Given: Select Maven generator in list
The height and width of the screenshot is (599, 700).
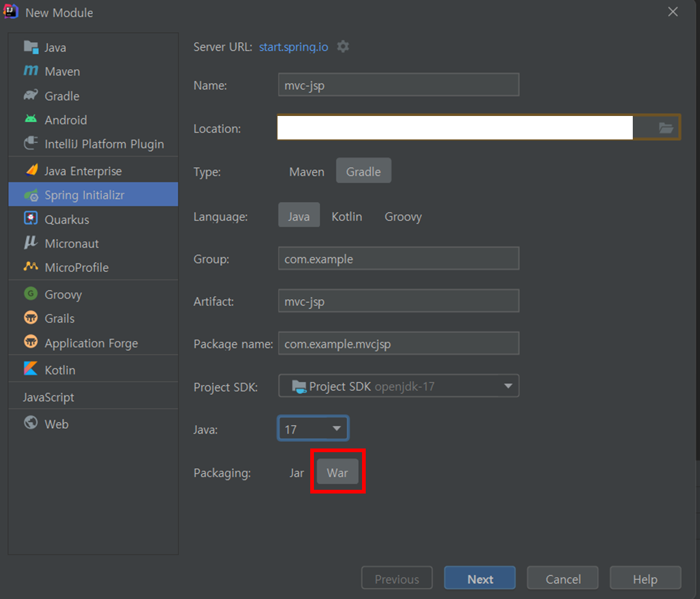Looking at the screenshot, I should click(x=93, y=72).
